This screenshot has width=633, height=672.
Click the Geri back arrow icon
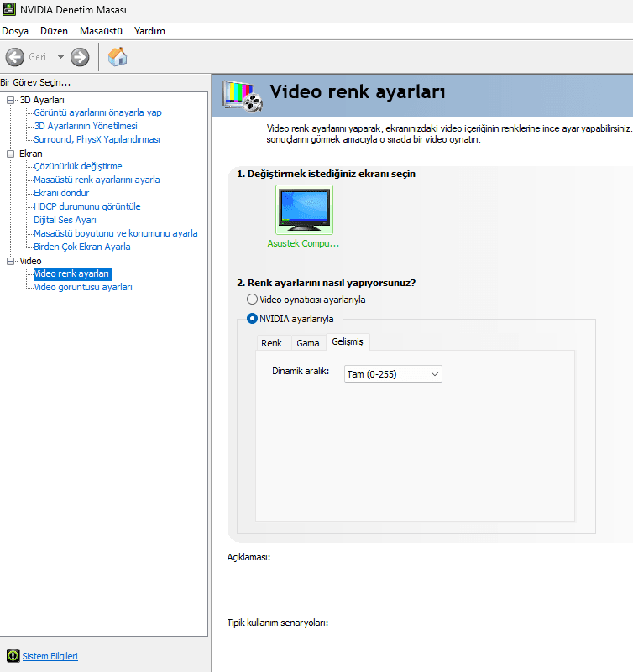pos(15,57)
